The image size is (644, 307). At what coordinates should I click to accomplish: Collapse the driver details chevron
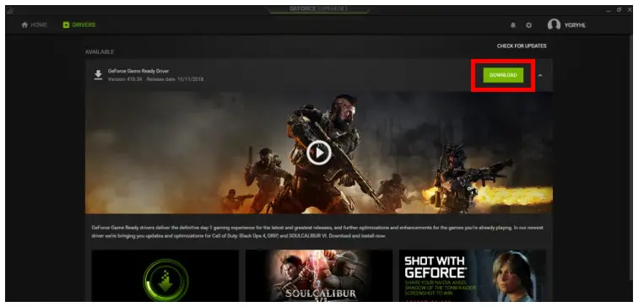click(540, 76)
